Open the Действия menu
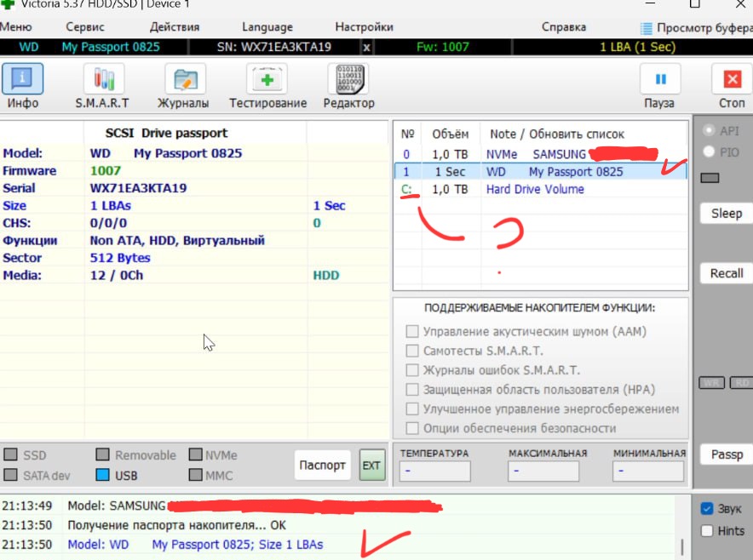753x560 pixels. click(175, 27)
